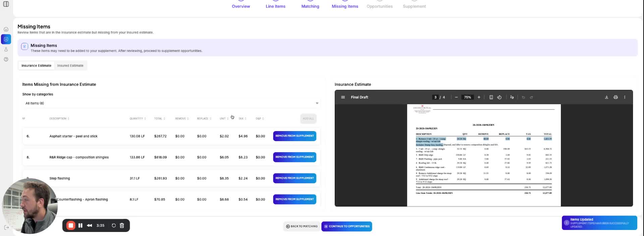The width and height of the screenshot is (644, 236).
Task: Sort by the Total column
Action: [160, 119]
